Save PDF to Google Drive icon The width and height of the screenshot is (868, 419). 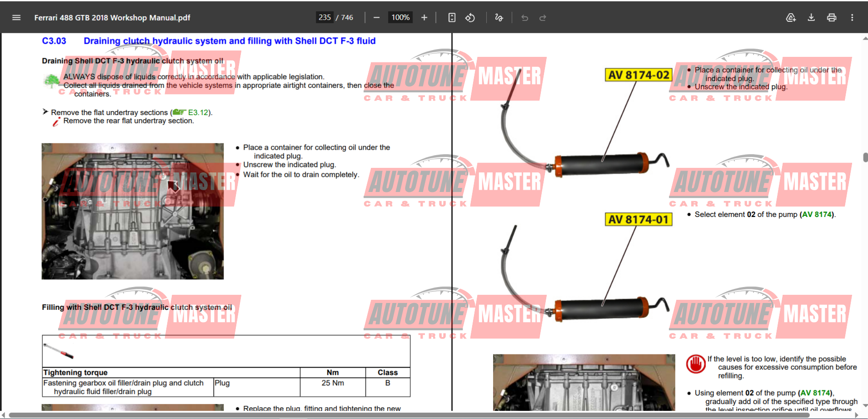[x=791, y=18]
